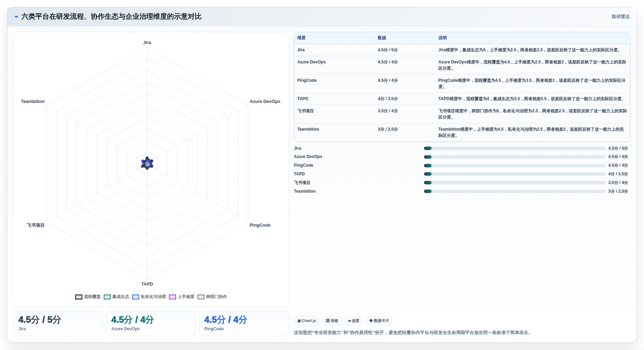
Task: Toggle the 流程覆盖 legend entry
Action: tap(88, 297)
